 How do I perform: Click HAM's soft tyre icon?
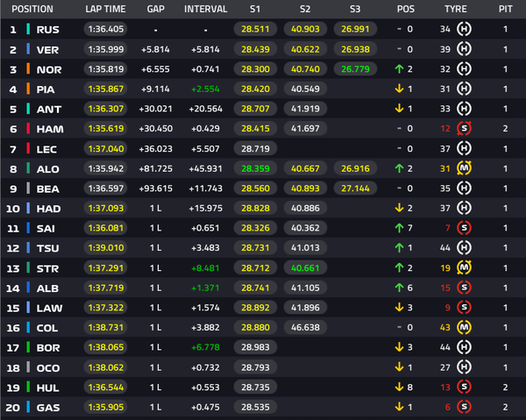click(x=464, y=129)
